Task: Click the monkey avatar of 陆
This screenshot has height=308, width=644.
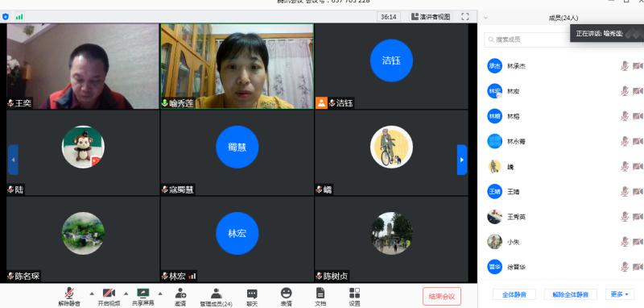Action: point(83,147)
